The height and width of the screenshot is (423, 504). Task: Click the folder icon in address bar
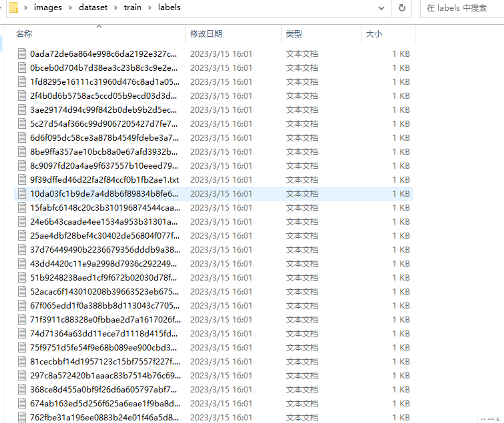[x=14, y=7]
